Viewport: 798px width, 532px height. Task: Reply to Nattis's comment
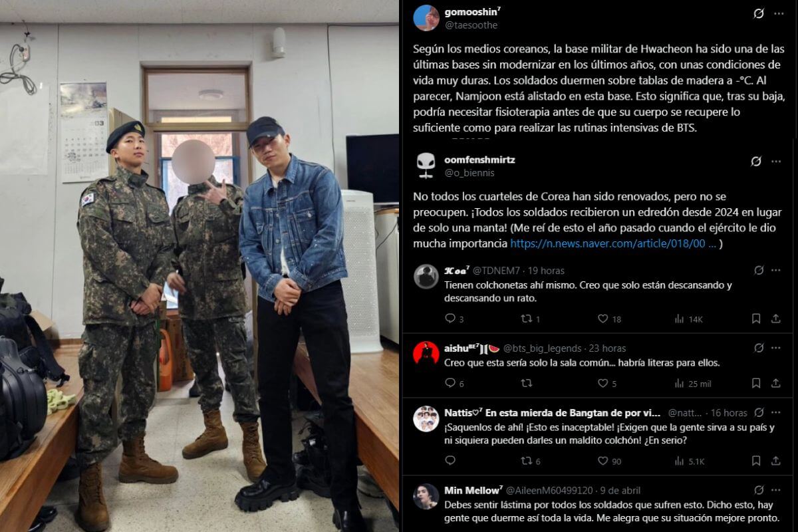coord(450,460)
